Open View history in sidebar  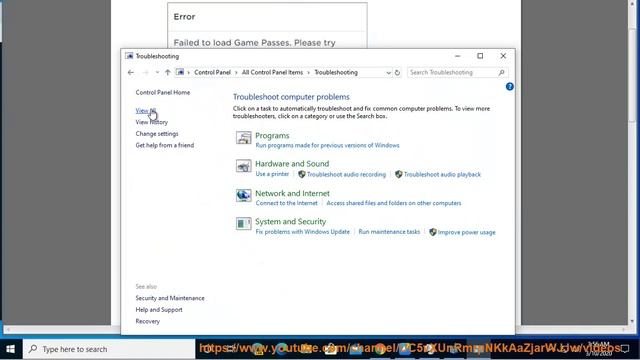(151, 122)
